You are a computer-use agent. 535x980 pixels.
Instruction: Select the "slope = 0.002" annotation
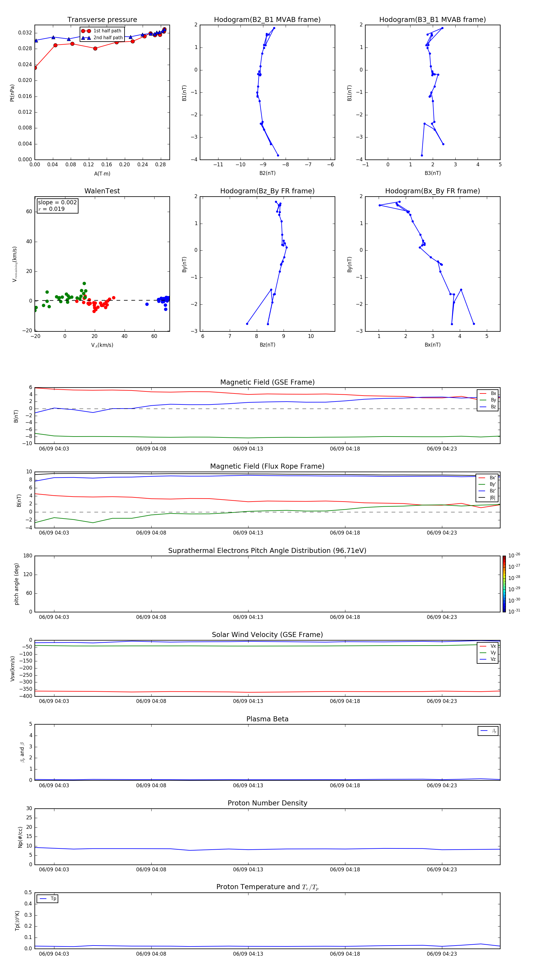(57, 203)
